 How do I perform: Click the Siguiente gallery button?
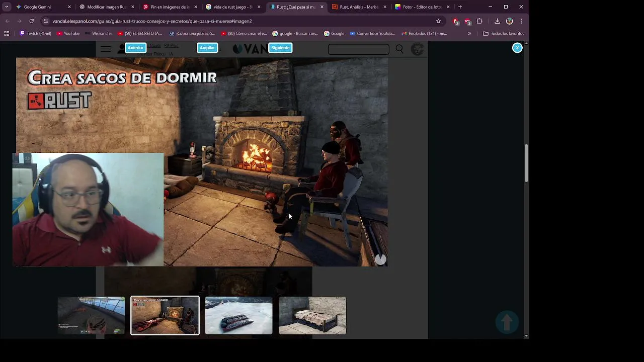coord(280,48)
